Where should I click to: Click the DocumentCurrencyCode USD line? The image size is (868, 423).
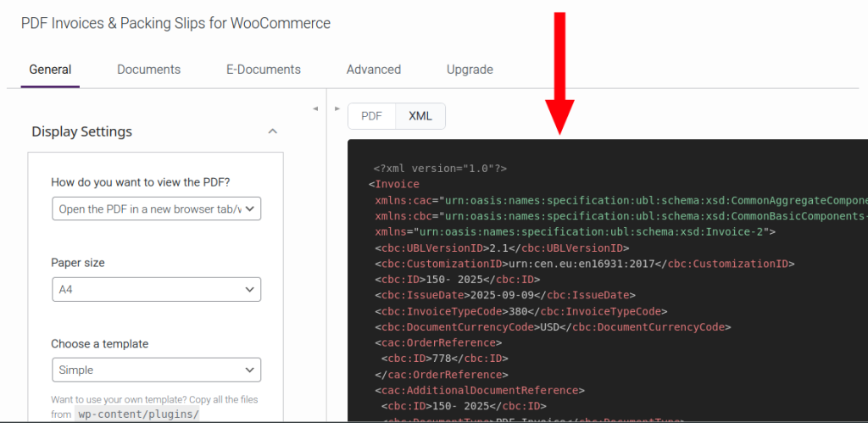(x=553, y=326)
